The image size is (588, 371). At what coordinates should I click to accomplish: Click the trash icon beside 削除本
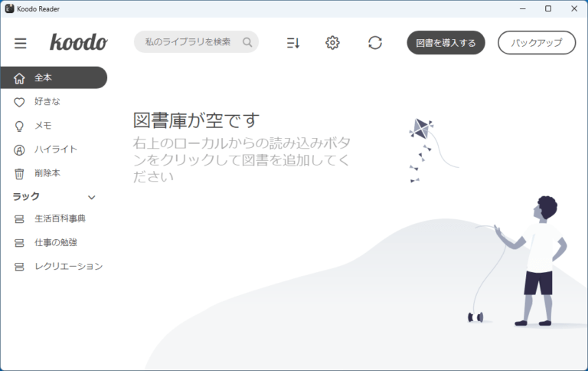pos(19,174)
